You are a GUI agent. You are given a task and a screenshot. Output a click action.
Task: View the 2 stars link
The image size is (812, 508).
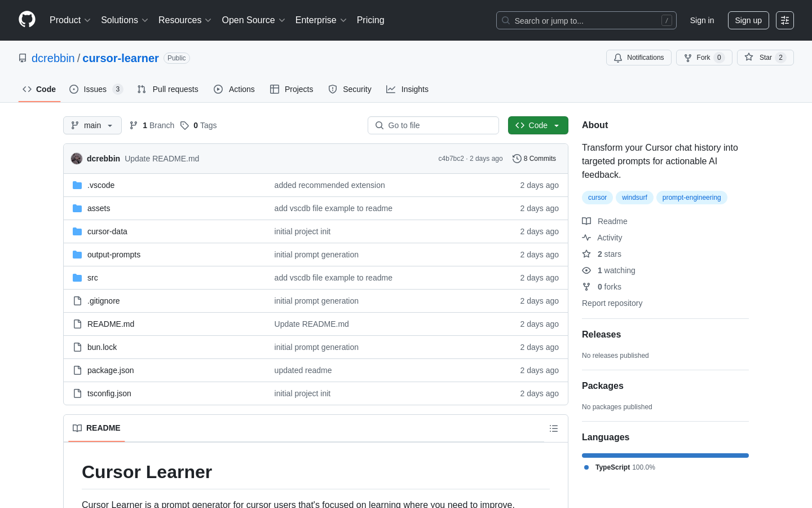[x=602, y=254]
